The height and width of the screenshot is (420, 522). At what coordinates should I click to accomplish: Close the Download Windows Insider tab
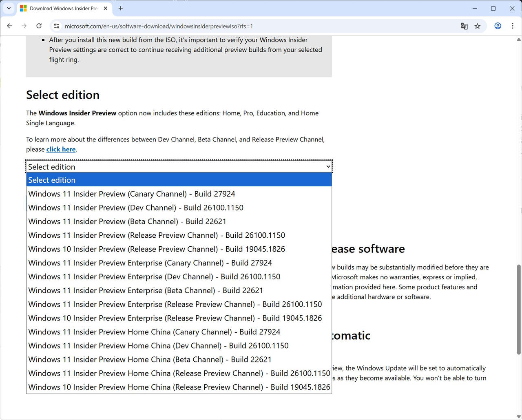[105, 8]
